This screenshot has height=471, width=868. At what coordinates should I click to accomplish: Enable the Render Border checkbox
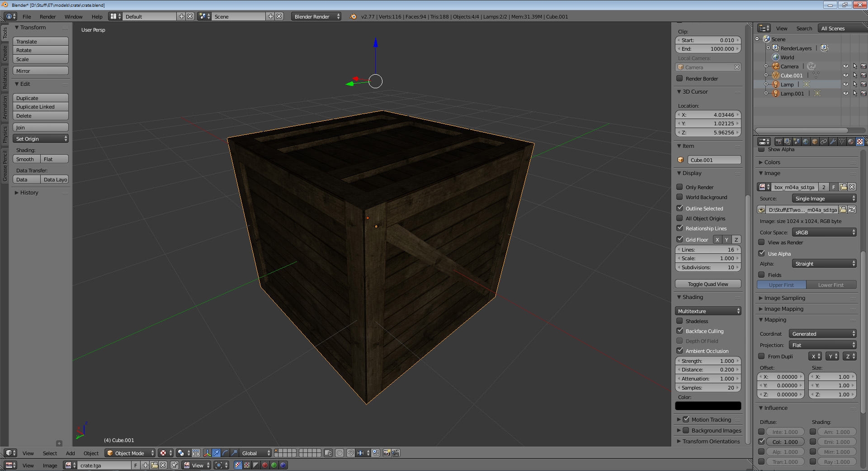(x=679, y=78)
